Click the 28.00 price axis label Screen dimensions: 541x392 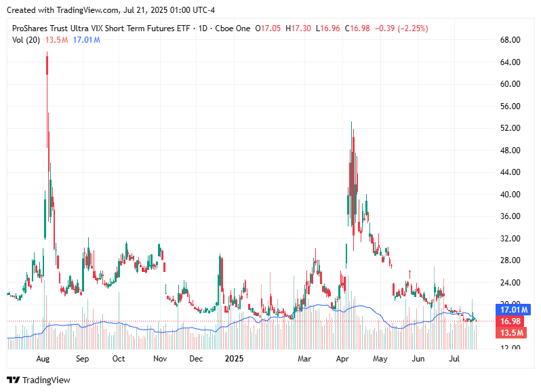510,260
